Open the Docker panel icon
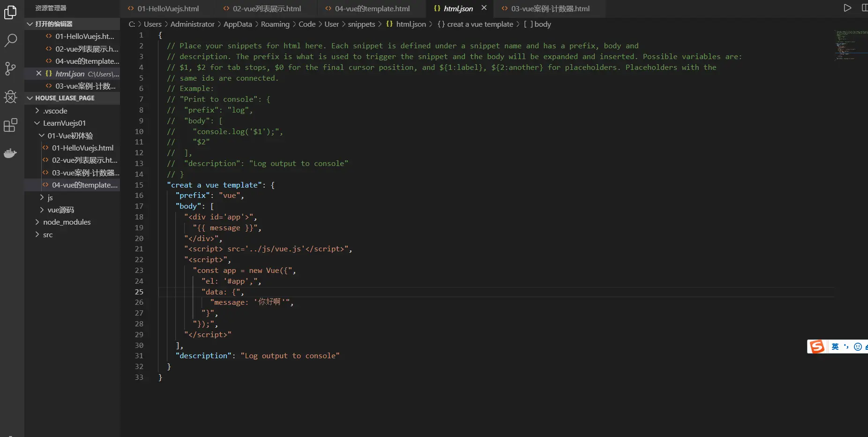Viewport: 868px width, 437px height. pos(10,153)
